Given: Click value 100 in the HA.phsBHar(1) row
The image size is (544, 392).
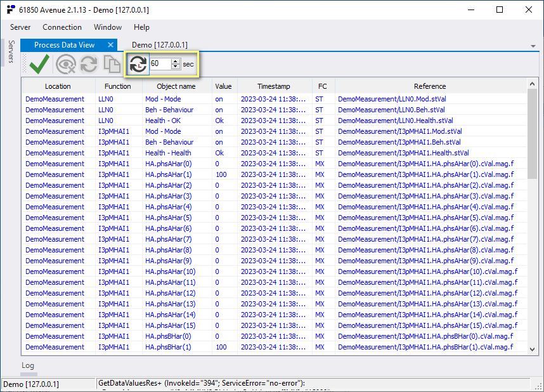Looking at the screenshot, I should tap(221, 346).
